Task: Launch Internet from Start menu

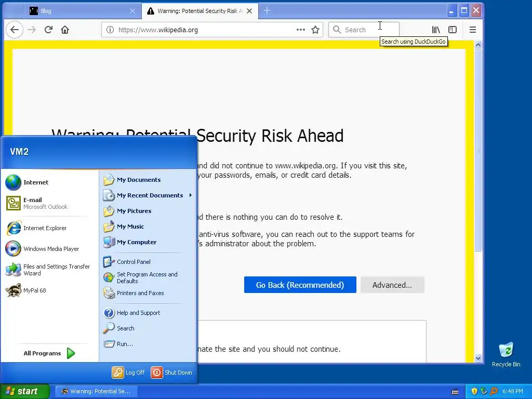Action: pyautogui.click(x=50, y=182)
